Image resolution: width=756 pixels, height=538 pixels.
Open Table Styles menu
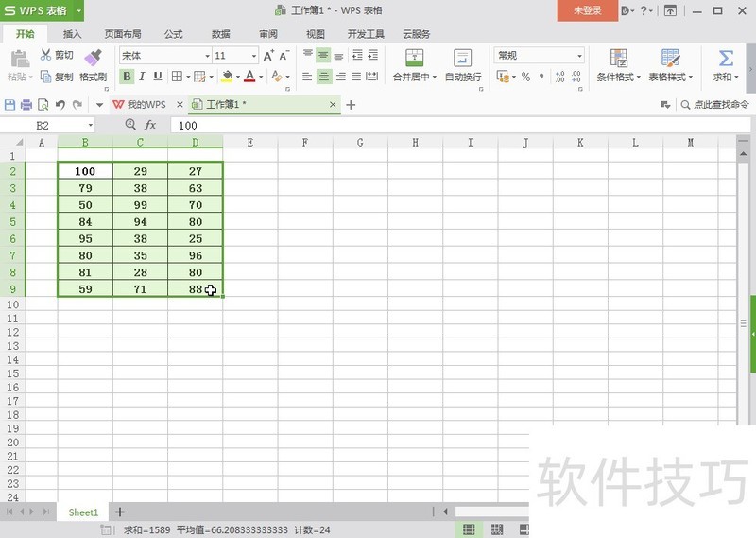670,65
